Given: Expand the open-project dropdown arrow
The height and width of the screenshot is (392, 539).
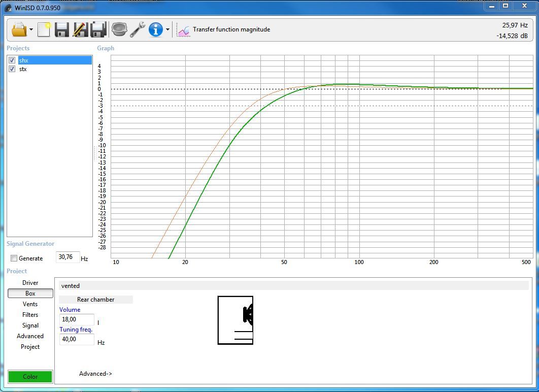Looking at the screenshot, I should click(x=31, y=29).
